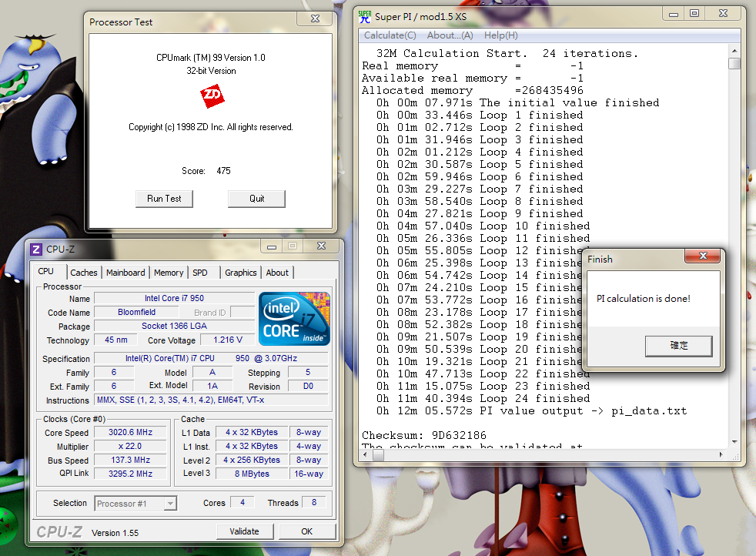The image size is (756, 556).
Task: Click the Socket 1366 LGA package field
Action: click(174, 326)
